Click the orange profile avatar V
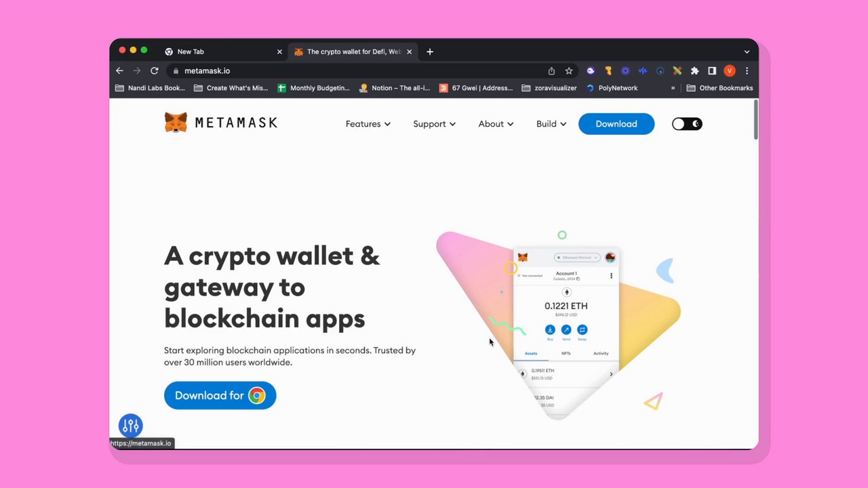The image size is (868, 488). tap(730, 70)
